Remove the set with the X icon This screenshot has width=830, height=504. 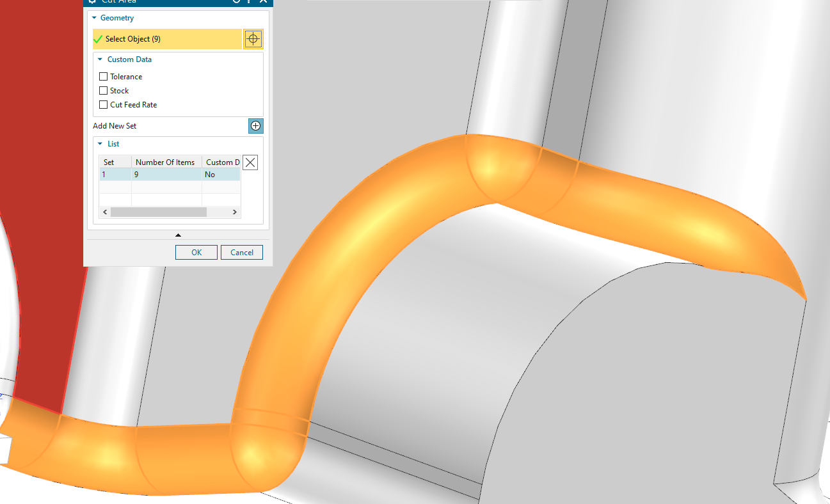point(251,162)
